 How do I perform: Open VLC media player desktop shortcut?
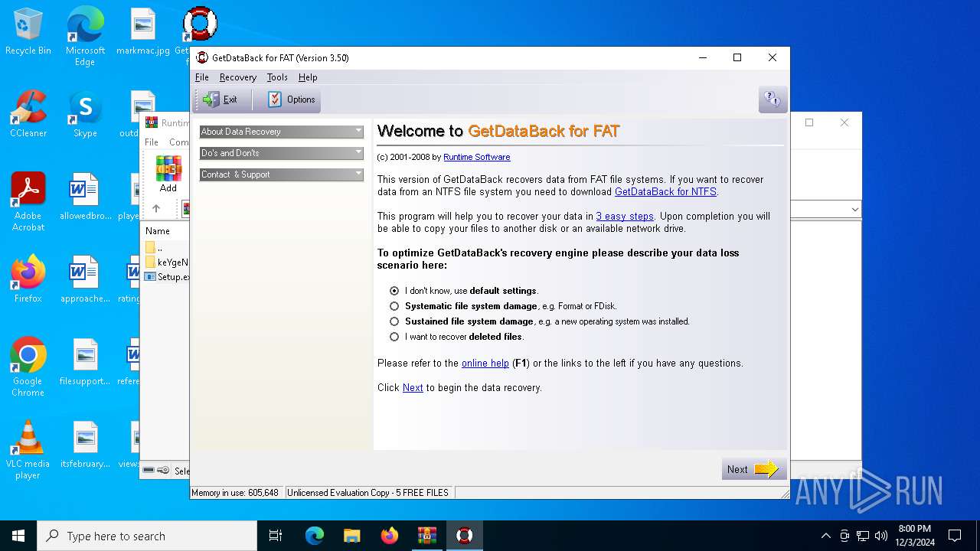(x=28, y=449)
